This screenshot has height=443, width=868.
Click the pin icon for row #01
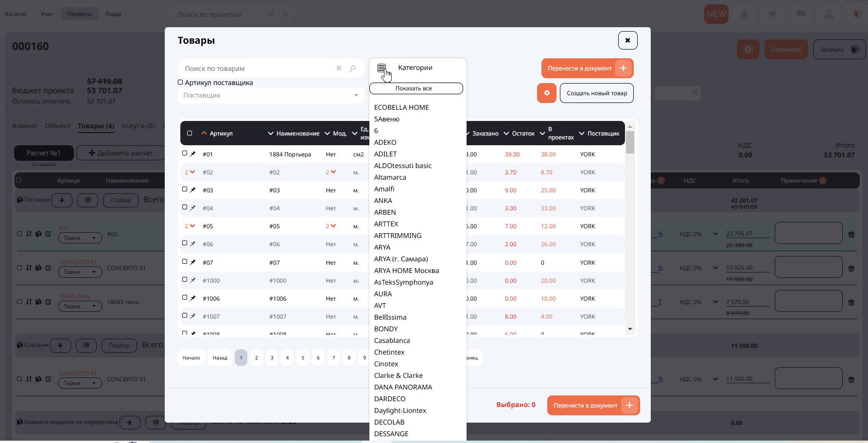click(x=193, y=154)
